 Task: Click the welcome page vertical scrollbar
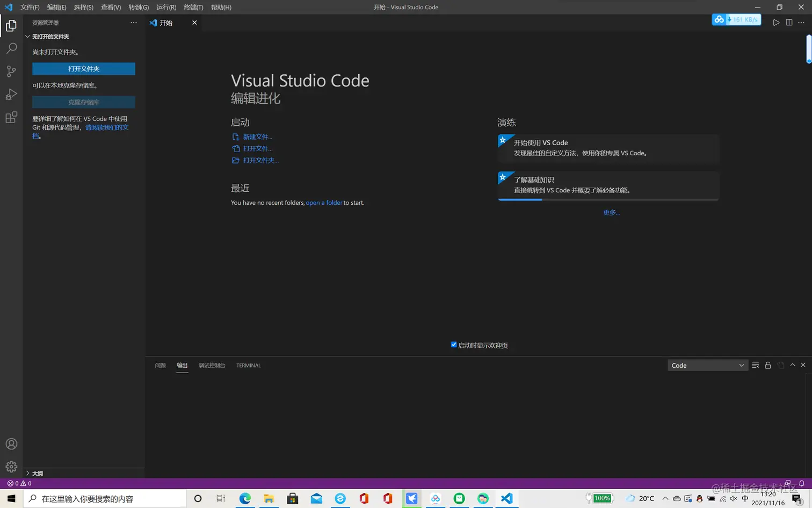pyautogui.click(x=809, y=48)
